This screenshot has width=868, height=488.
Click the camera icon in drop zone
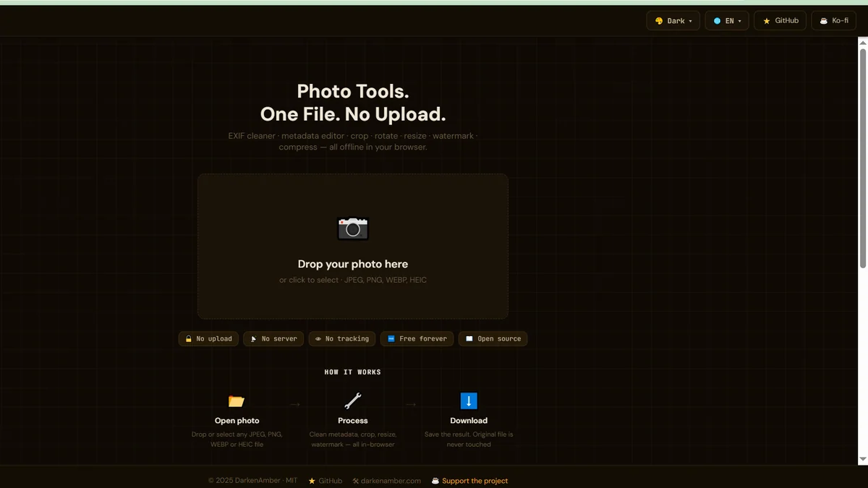353,228
